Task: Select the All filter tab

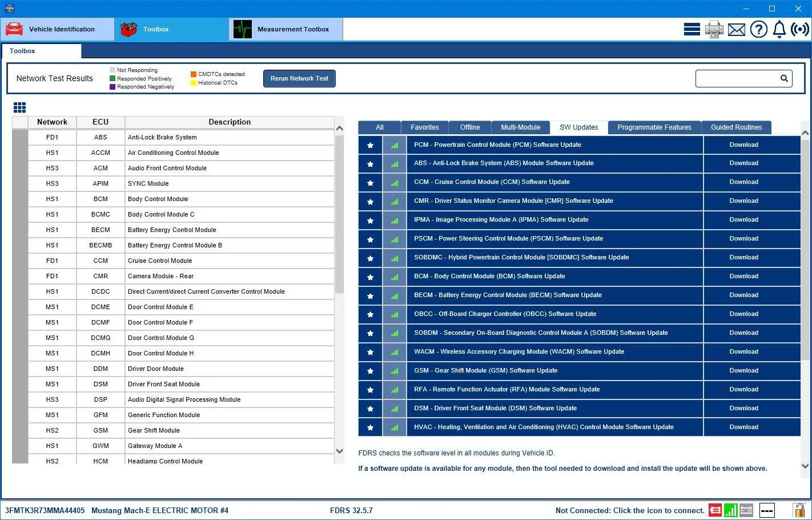Action: pyautogui.click(x=379, y=127)
